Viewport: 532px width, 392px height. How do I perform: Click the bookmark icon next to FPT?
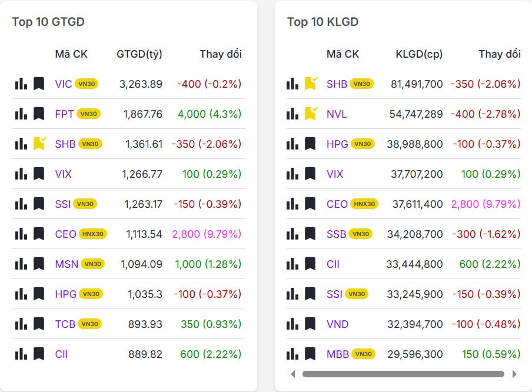(39, 114)
